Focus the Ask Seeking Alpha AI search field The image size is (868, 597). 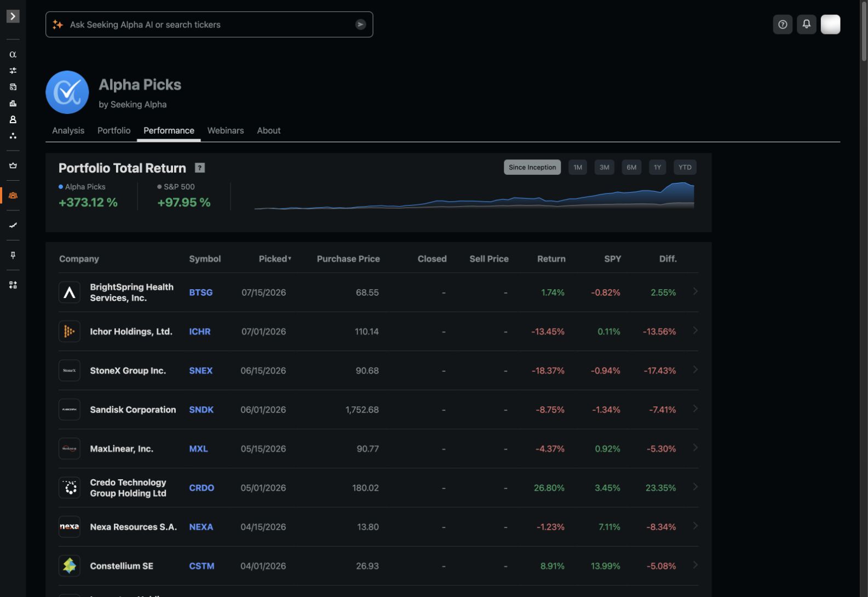click(x=209, y=25)
